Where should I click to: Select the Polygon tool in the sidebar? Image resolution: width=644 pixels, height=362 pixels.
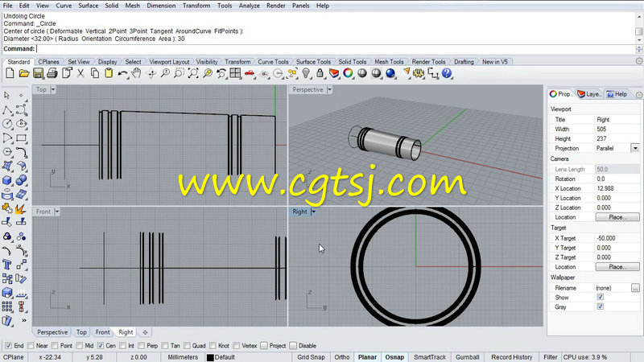click(x=7, y=152)
